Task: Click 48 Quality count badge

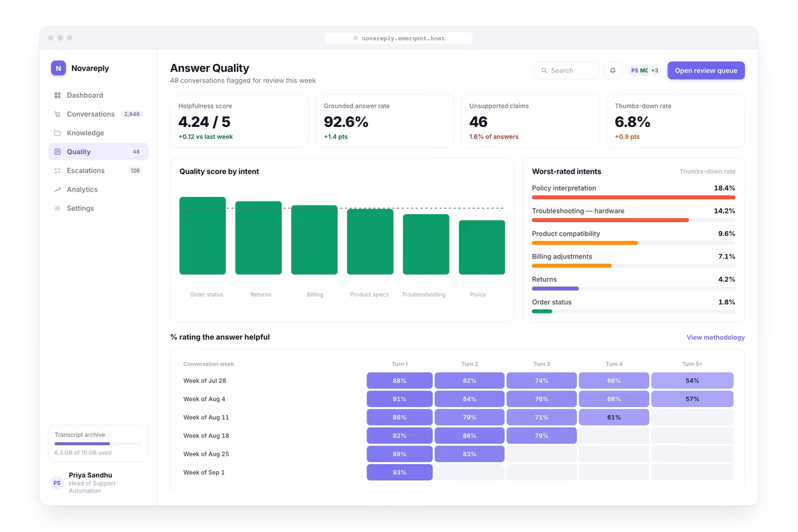Action: point(136,152)
